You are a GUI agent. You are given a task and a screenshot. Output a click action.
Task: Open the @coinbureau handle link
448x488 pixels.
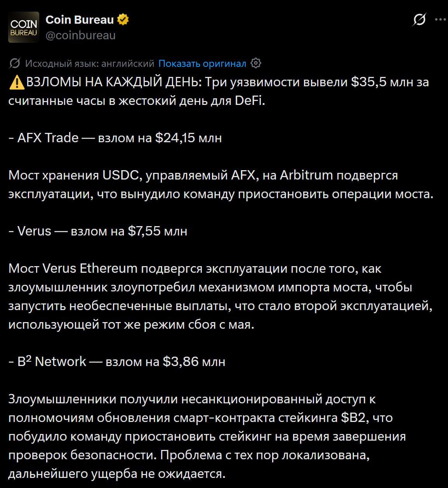coord(81,35)
